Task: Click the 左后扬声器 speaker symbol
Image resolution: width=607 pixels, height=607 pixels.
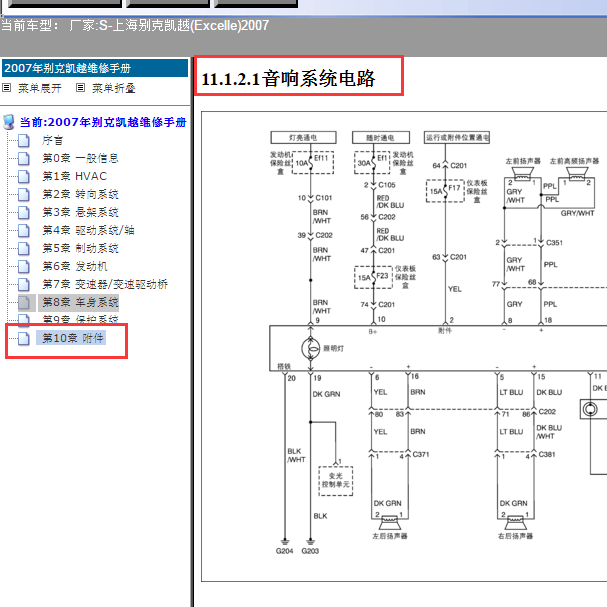Action: [389, 523]
